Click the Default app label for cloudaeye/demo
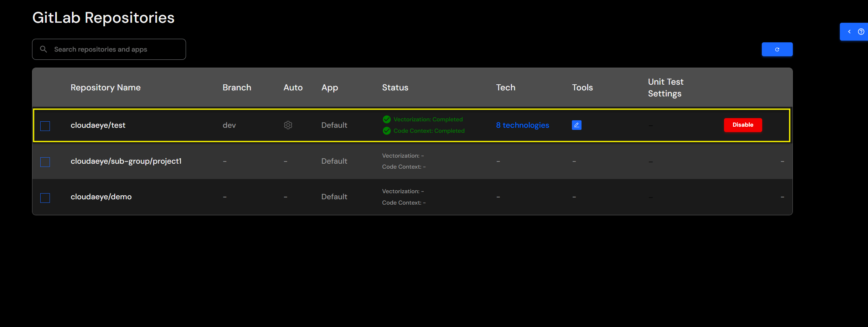The height and width of the screenshot is (327, 868). click(x=334, y=196)
